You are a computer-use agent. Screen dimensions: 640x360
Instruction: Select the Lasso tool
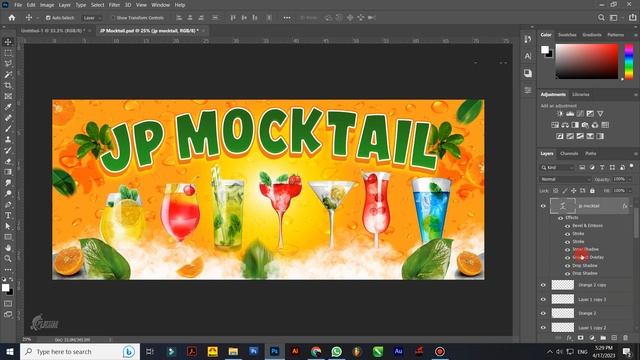8,64
